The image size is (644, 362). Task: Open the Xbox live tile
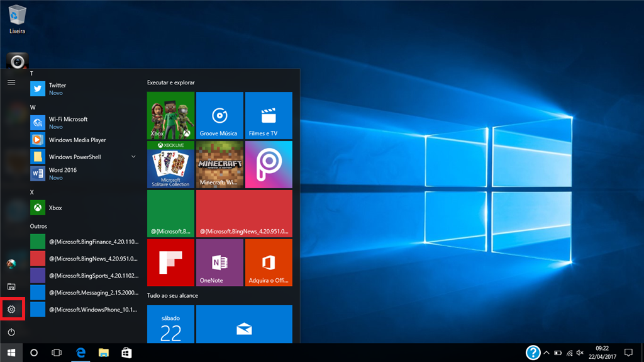(171, 116)
